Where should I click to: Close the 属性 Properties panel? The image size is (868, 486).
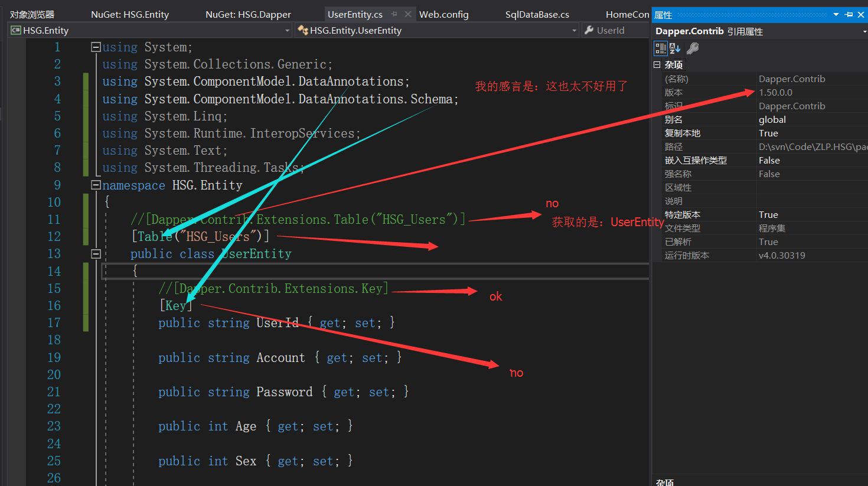(x=861, y=15)
